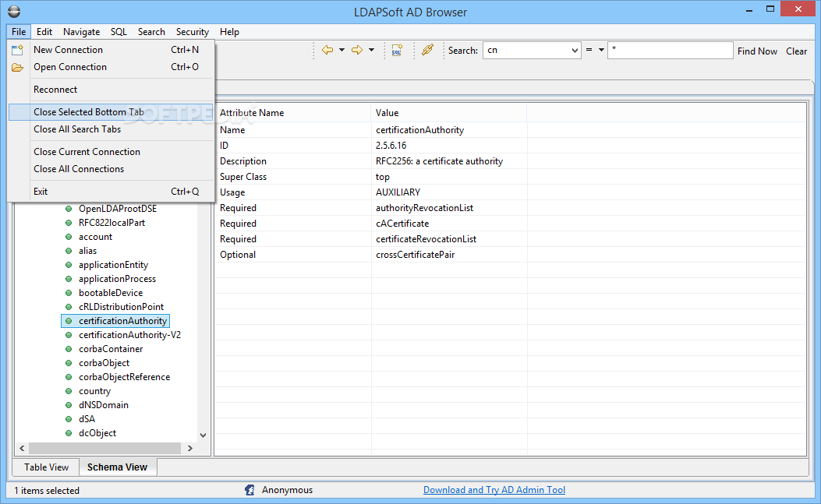This screenshot has width=821, height=504.
Task: Click green dot beside corbaContainer
Action: coord(69,348)
